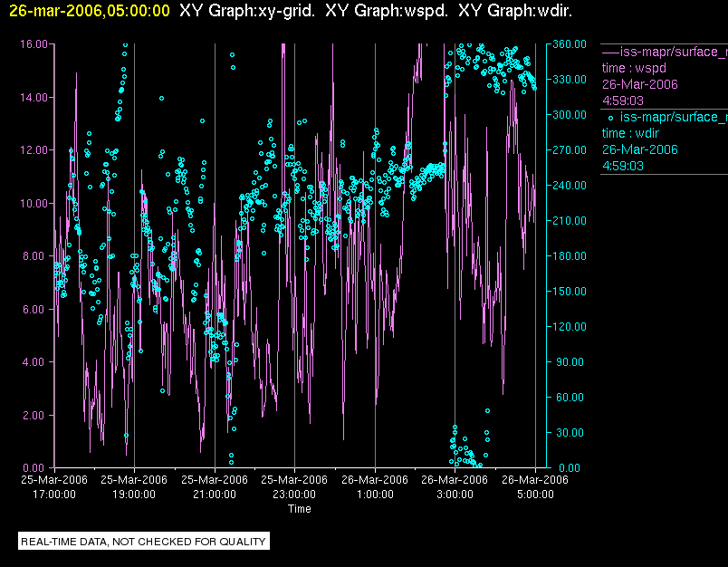Click the 270.00 right axis label
Viewport: 728px width, 567px height.
point(570,150)
